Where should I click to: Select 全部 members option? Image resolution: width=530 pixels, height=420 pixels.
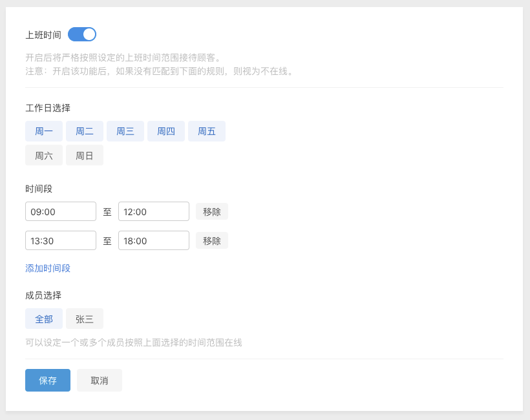coord(44,319)
